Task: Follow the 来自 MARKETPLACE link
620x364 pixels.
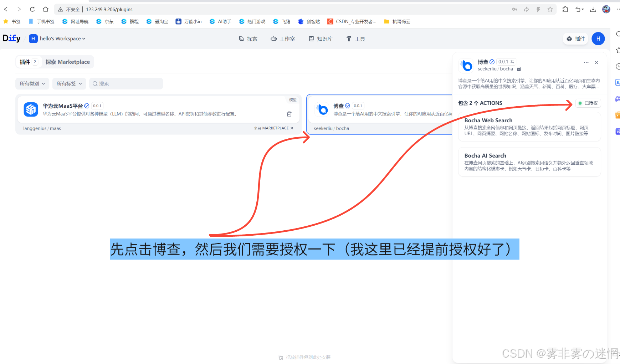Action: (x=273, y=128)
